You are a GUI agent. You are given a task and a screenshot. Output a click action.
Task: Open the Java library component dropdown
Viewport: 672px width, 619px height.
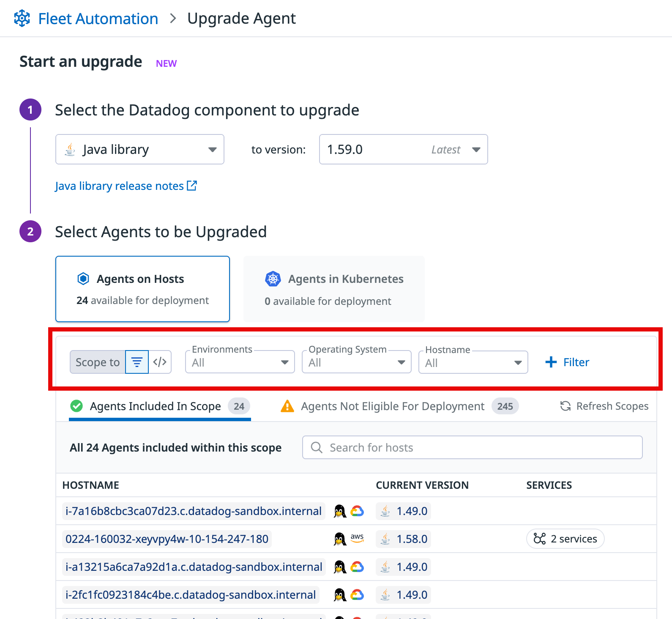click(x=139, y=149)
